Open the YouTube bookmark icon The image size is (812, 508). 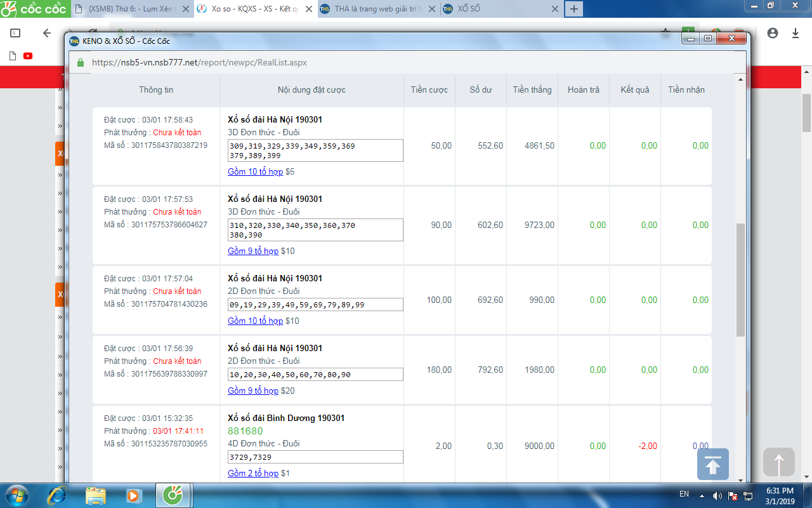pos(28,56)
